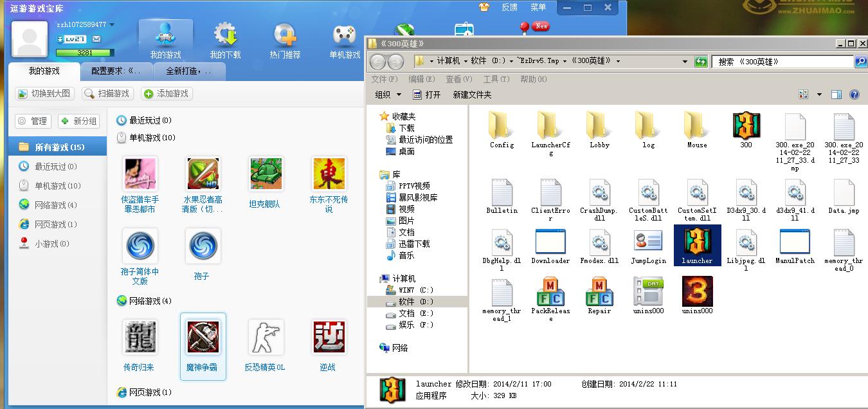This screenshot has width=868, height=409.
Task: Click the search magnifier button in Explorer
Action: [x=860, y=62]
